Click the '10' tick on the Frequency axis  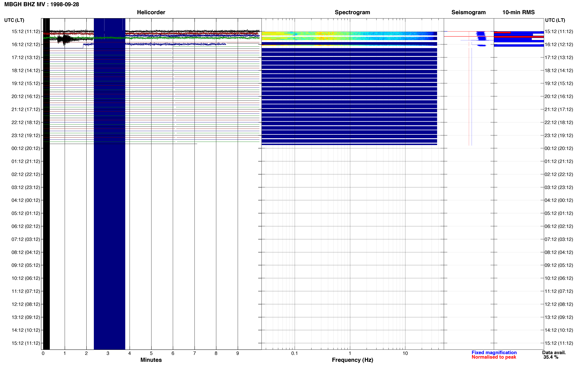pos(405,353)
